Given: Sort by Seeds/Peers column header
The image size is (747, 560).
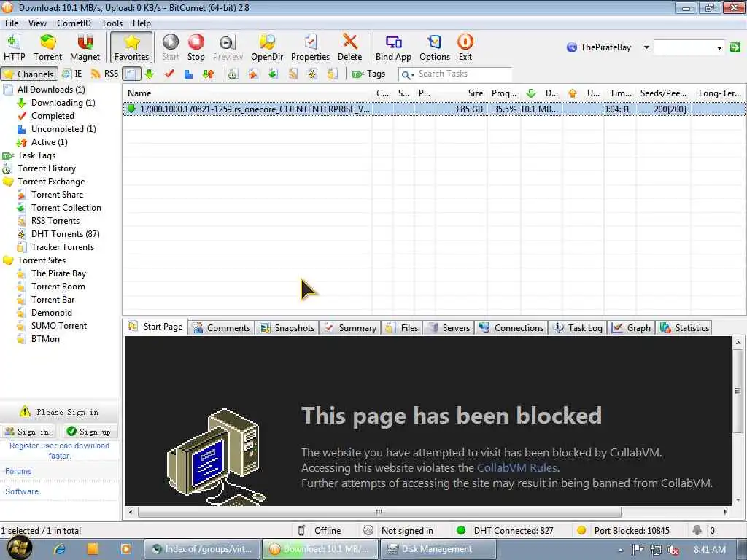Looking at the screenshot, I should (x=664, y=93).
